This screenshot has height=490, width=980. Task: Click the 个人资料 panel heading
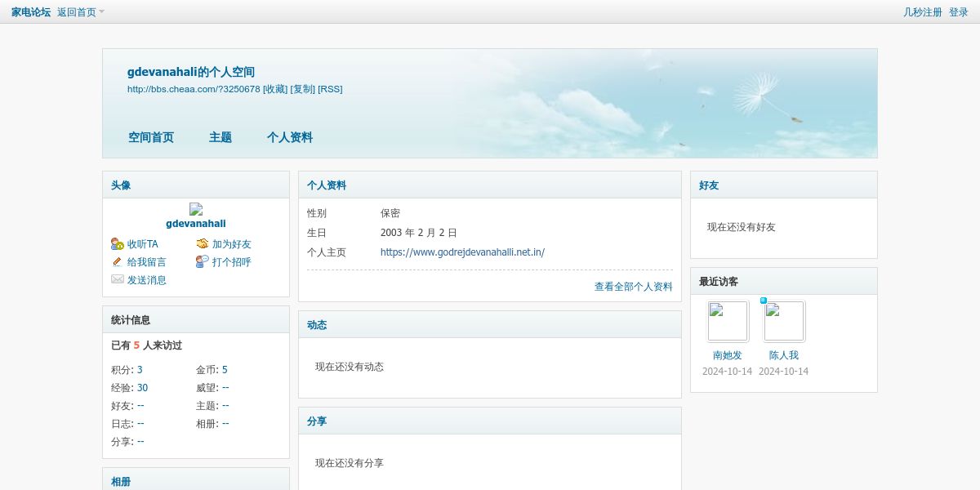tap(327, 185)
